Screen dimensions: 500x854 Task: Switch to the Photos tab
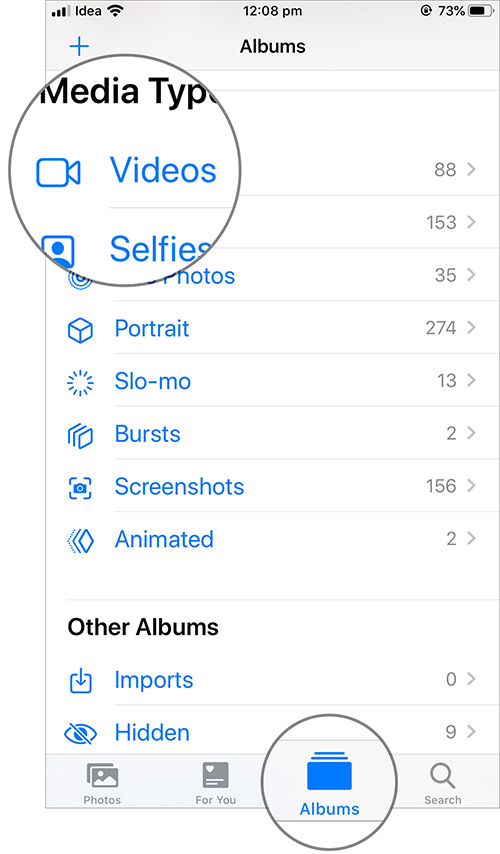(x=102, y=784)
